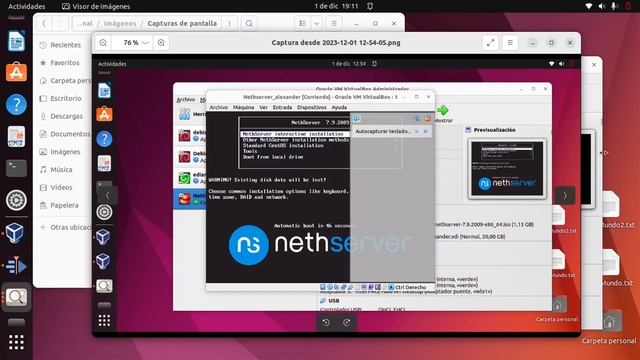
Task: Open Documentos in Files sidebar
Action: [x=62, y=134]
